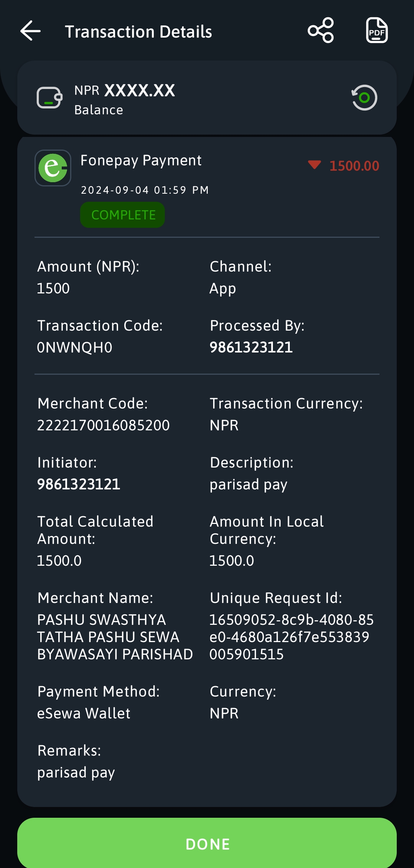Download the receipt with the PDF icon
This screenshot has width=414, height=868.
point(377,30)
